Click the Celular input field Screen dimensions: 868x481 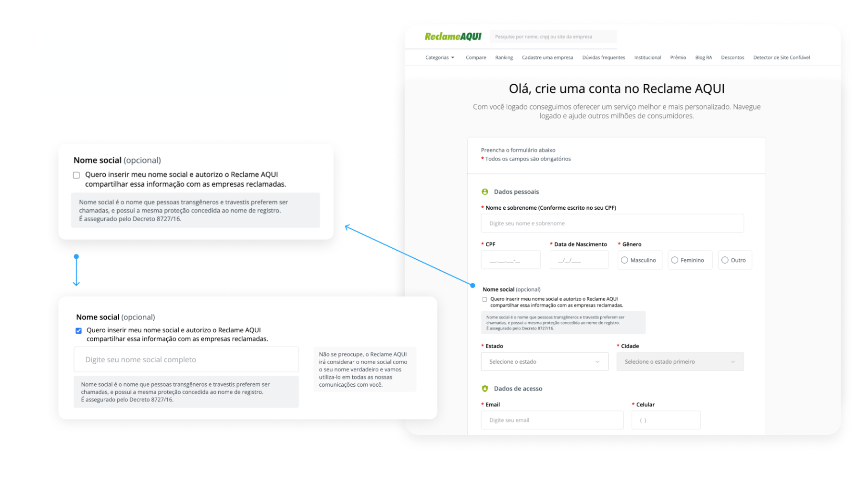click(x=666, y=420)
